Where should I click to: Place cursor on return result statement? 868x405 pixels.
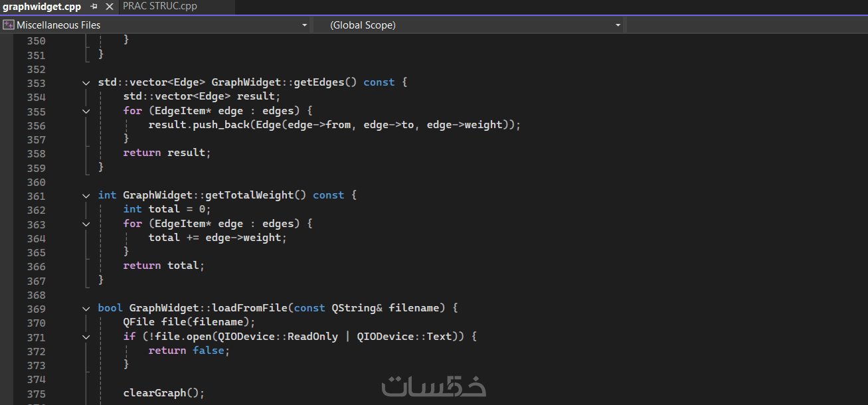166,153
